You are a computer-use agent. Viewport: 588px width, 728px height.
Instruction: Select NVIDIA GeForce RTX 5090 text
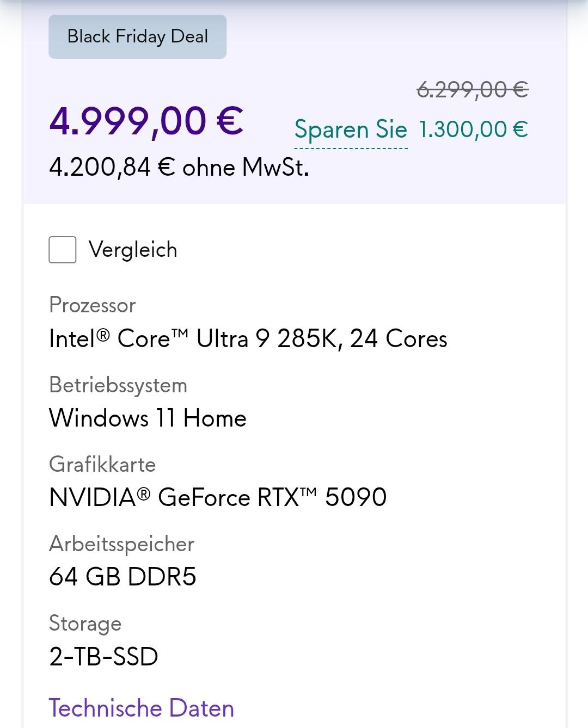(x=218, y=497)
